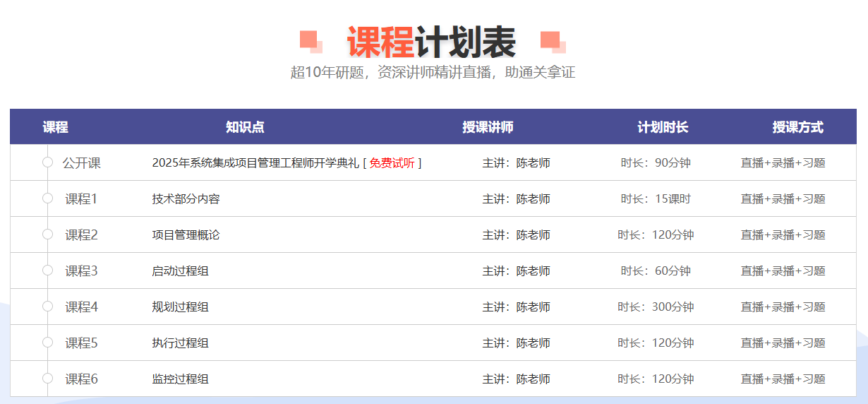This screenshot has height=404, width=868.
Task: Open the 免费试听 free trial link
Action: 392,163
